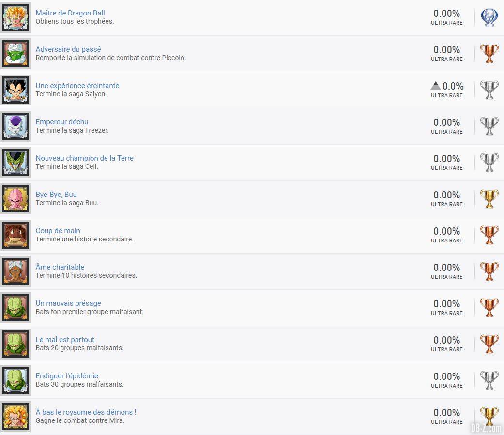The height and width of the screenshot is (435, 504).
Task: Click the gold trophy icon for Bye-Bye, Buu
Action: point(489,199)
